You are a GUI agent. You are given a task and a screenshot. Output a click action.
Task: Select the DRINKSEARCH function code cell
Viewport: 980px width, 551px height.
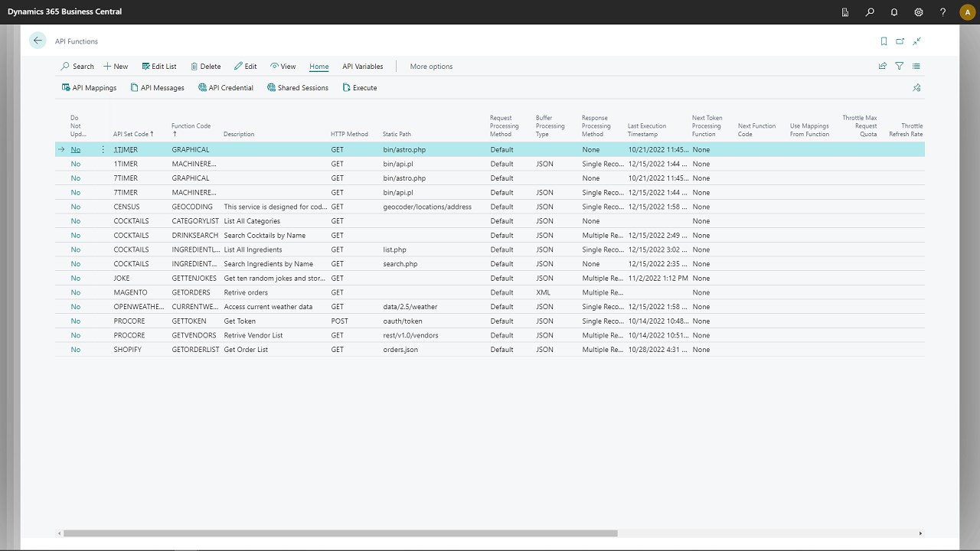click(195, 236)
